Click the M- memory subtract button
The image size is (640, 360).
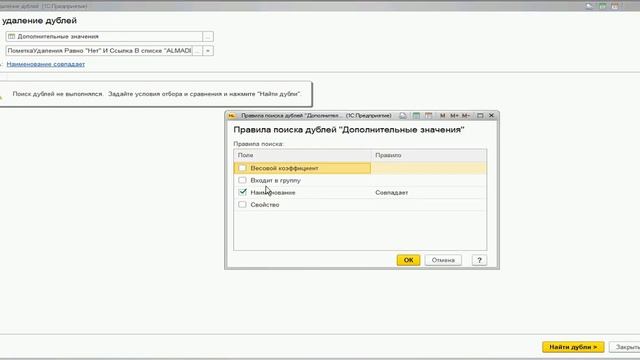pyautogui.click(x=466, y=116)
